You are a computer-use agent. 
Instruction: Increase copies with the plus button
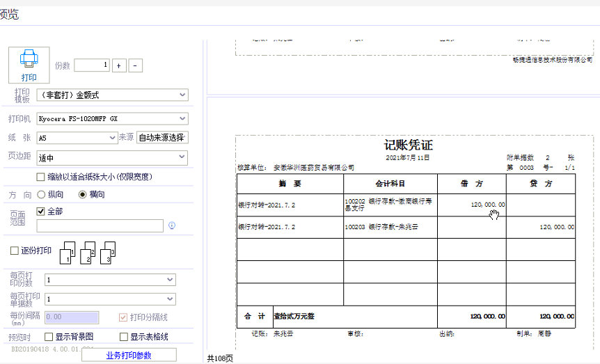pos(118,65)
